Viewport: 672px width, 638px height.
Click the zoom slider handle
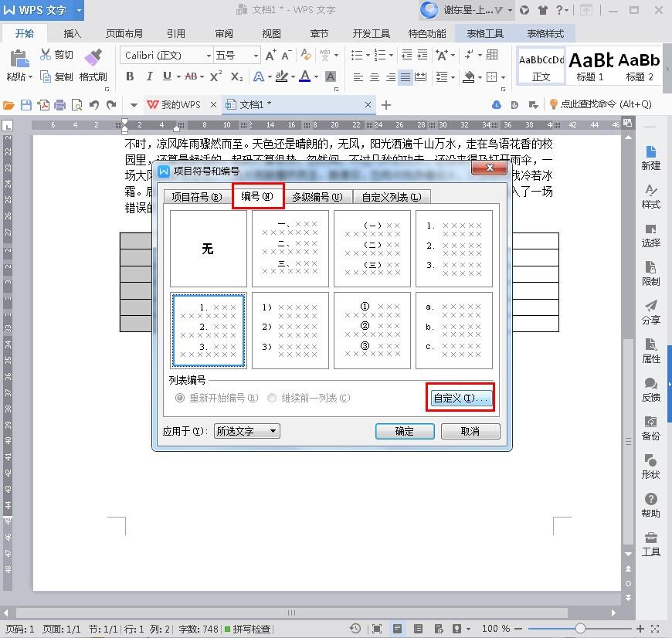[x=580, y=629]
